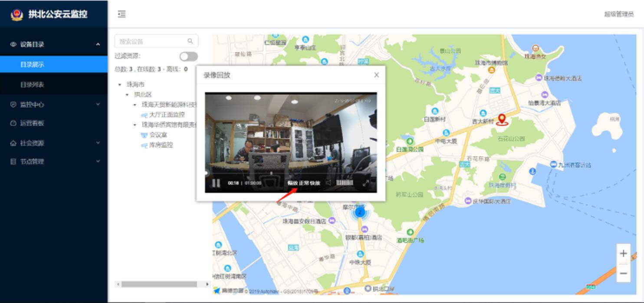Mute the playback audio with the speaker icon
The image size is (644, 303).
(329, 183)
